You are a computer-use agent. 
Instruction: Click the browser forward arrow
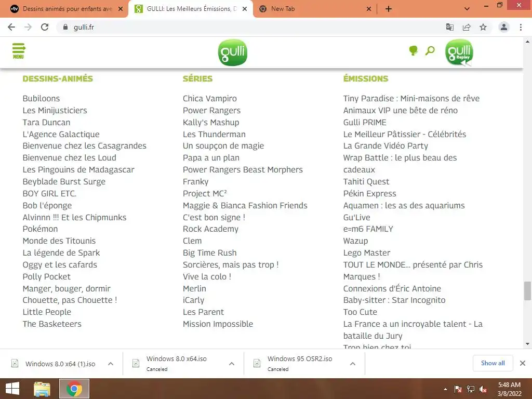tap(28, 27)
